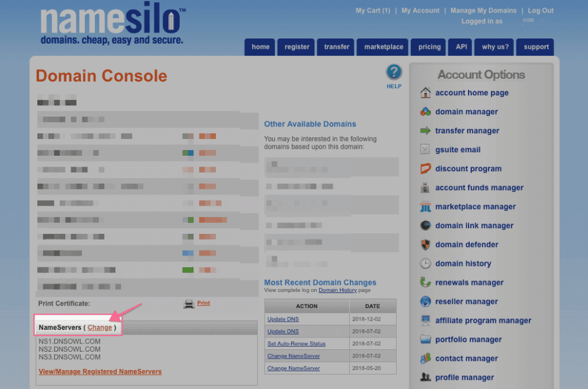
Task: Open My Account link in header
Action: click(x=420, y=10)
